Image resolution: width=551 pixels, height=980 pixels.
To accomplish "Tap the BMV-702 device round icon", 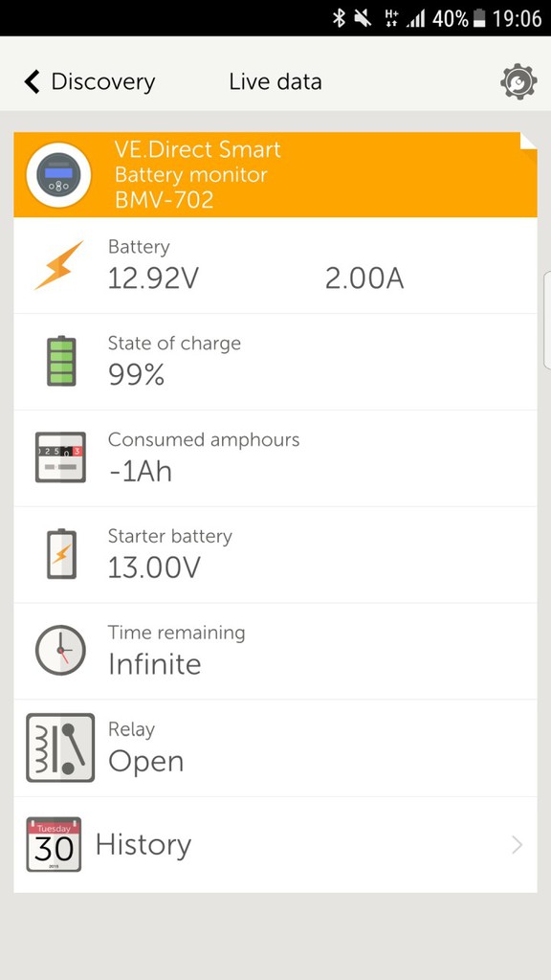I will click(58, 176).
